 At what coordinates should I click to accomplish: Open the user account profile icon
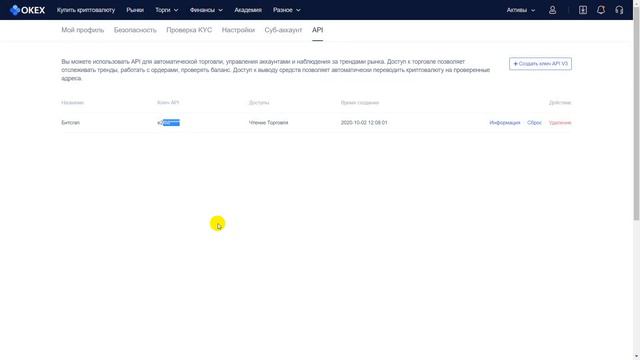(x=552, y=10)
